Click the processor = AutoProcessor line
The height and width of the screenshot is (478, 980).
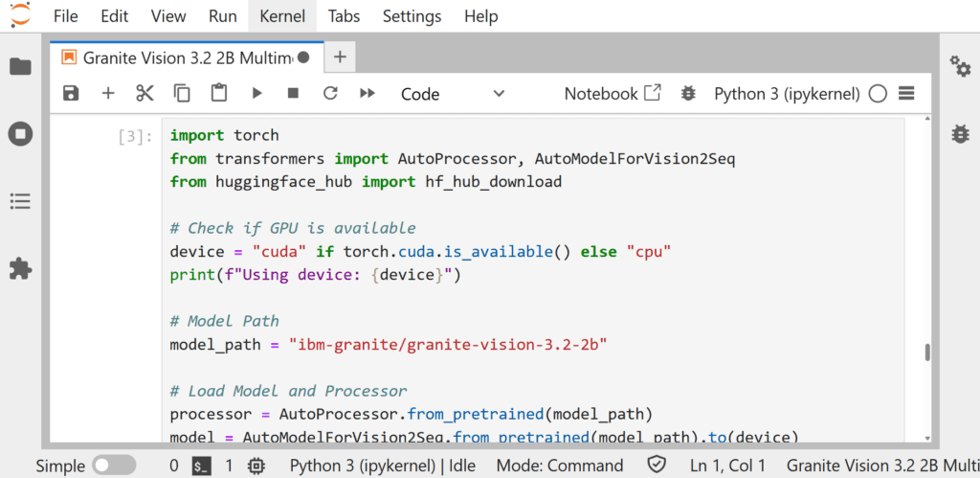pyautogui.click(x=412, y=414)
